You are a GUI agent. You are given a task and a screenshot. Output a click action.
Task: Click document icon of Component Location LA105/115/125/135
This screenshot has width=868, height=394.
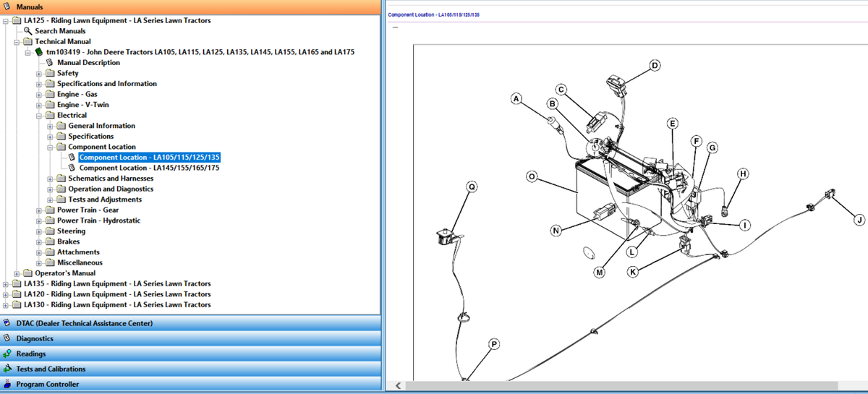click(x=72, y=157)
